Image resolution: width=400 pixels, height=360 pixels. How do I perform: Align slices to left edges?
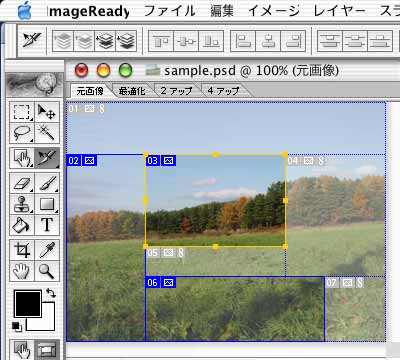243,41
